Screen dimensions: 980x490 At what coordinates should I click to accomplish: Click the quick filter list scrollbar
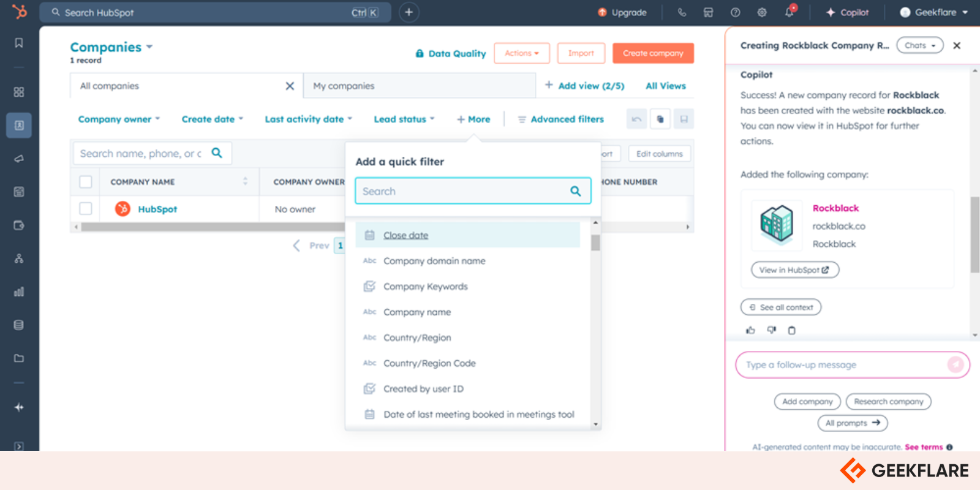595,243
